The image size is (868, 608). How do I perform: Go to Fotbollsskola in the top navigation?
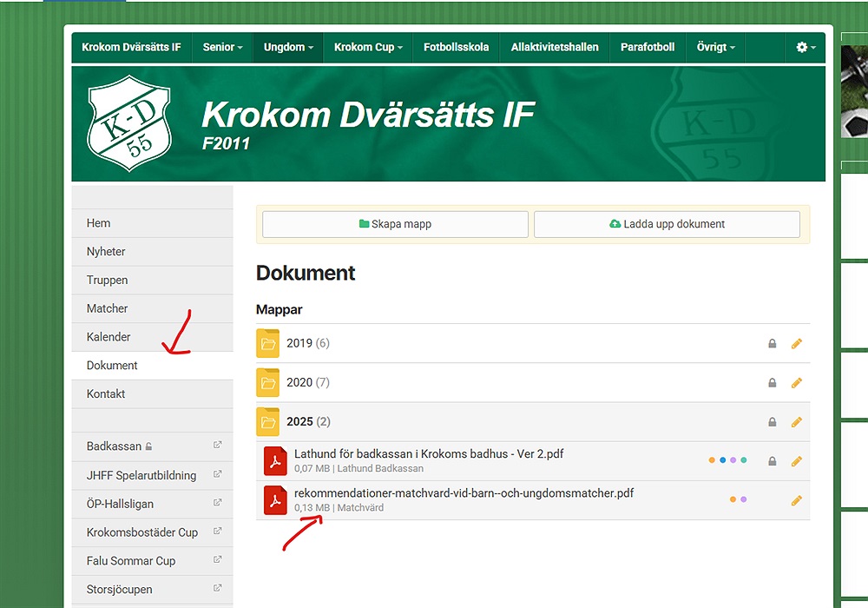click(x=457, y=47)
